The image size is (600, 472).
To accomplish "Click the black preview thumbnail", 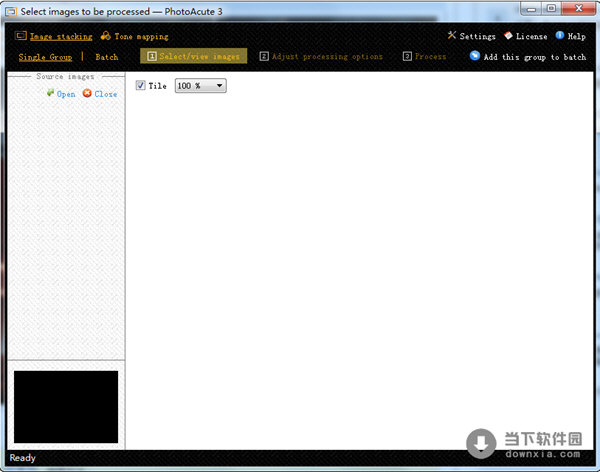I will (x=66, y=407).
